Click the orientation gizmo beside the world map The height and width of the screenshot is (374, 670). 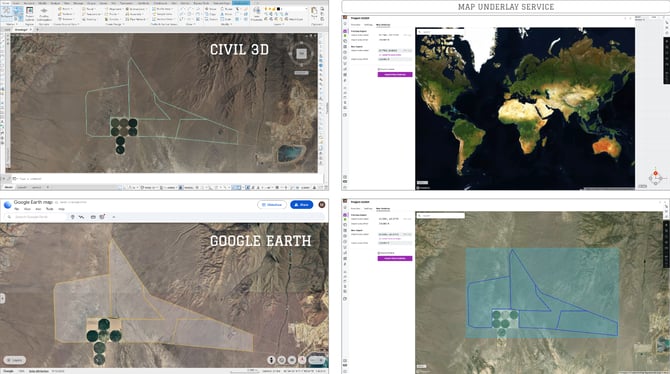point(656,176)
